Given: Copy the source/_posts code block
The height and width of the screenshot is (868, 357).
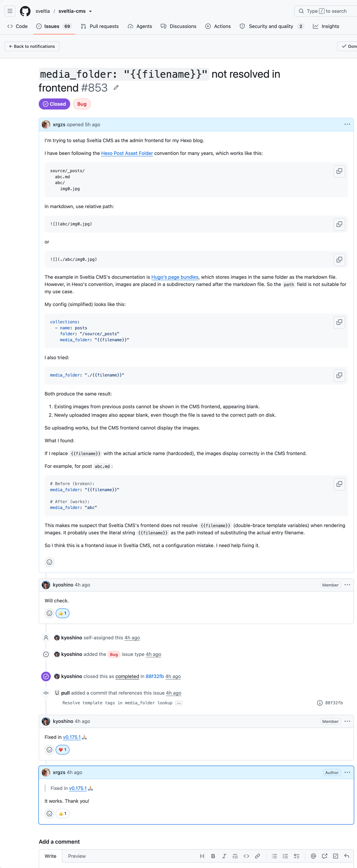Looking at the screenshot, I should click(x=339, y=171).
